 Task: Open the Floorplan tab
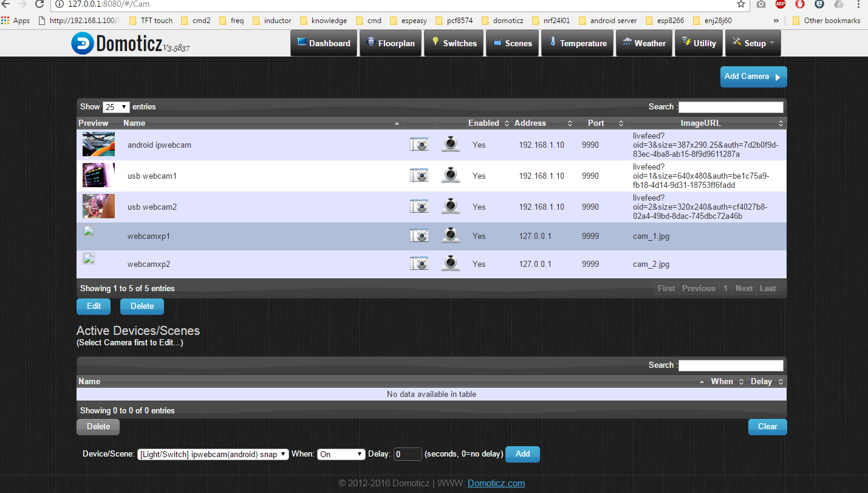(391, 43)
